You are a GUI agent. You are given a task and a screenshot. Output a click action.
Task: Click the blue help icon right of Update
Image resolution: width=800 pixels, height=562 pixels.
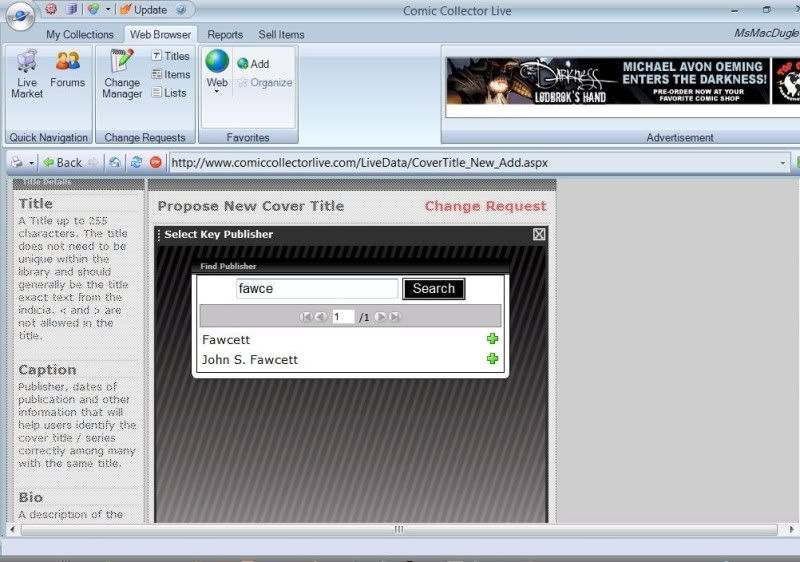pos(180,9)
